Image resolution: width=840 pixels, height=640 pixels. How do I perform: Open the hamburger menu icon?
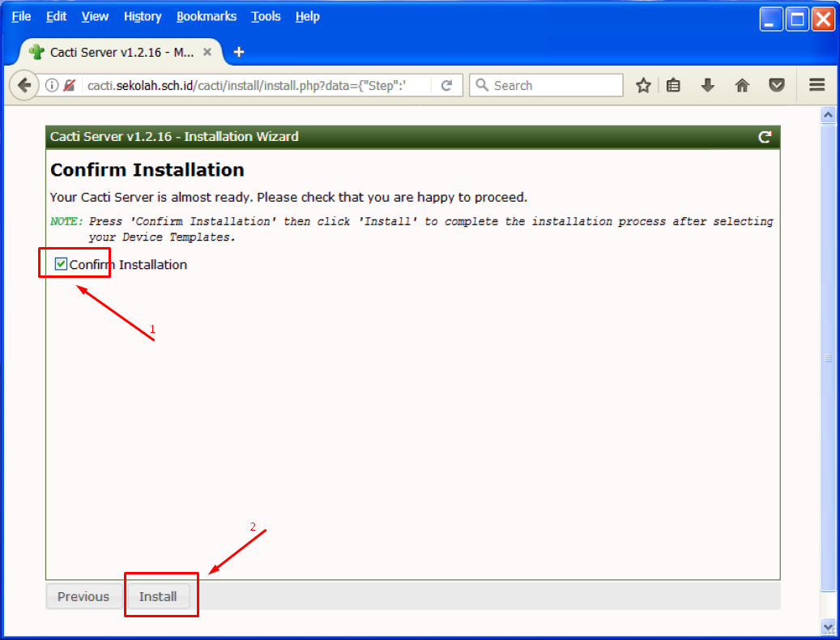pyautogui.click(x=817, y=85)
